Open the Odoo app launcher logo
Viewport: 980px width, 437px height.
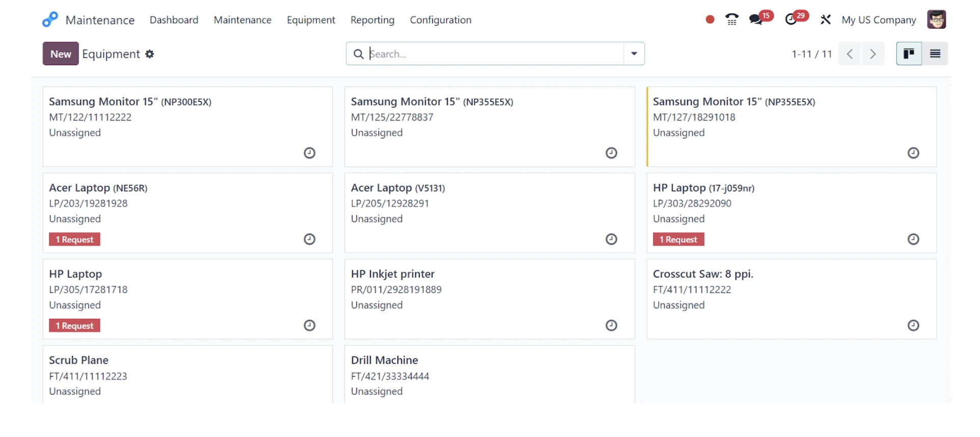(50, 19)
